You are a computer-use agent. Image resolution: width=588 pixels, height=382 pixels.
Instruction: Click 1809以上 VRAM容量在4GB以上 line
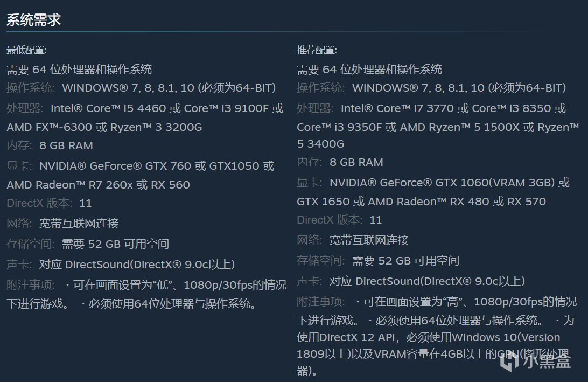pos(433,354)
